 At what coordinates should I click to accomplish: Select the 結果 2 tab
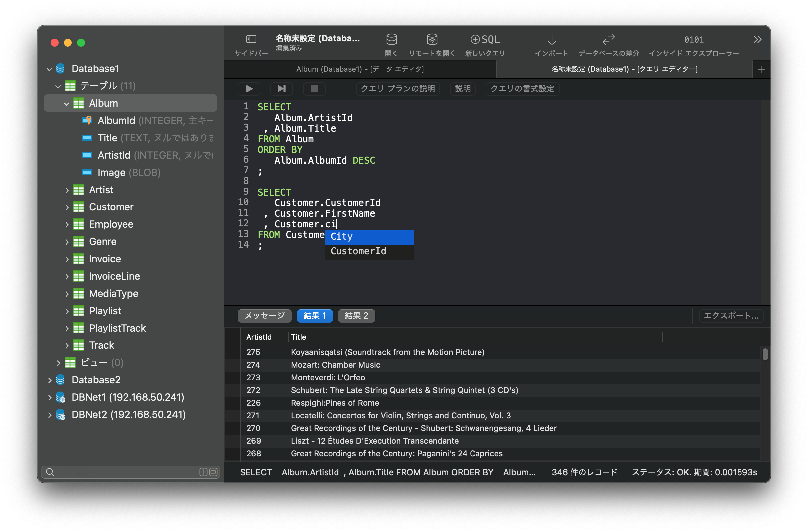(x=356, y=316)
